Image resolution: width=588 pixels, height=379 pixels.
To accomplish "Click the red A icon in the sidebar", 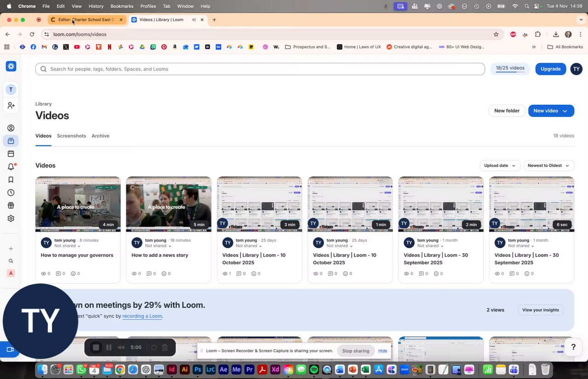I will coord(11,273).
